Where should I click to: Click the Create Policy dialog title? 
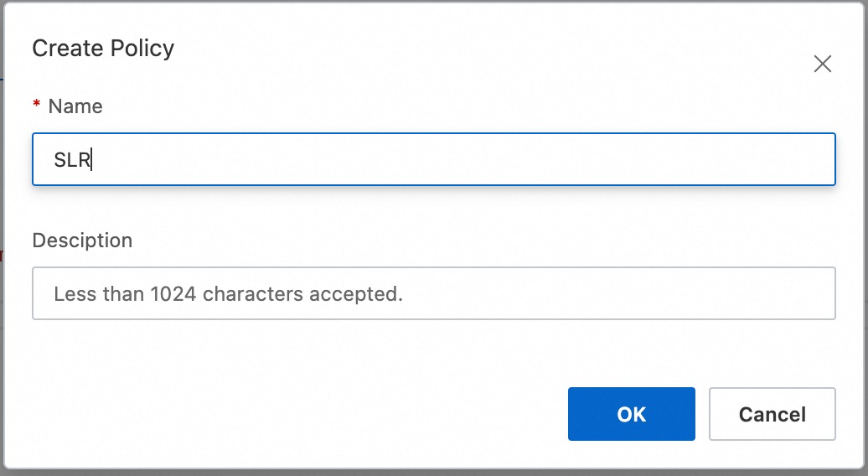click(x=103, y=49)
